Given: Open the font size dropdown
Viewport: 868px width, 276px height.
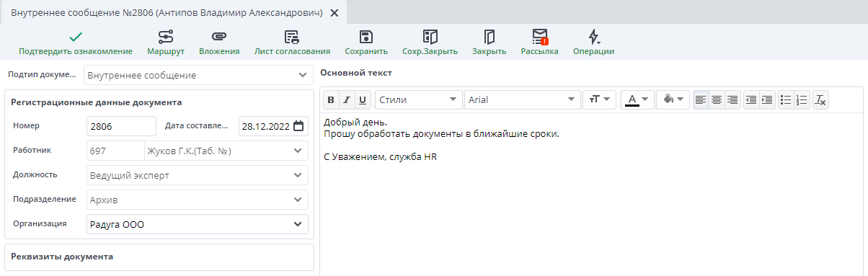Looking at the screenshot, I should coord(600,100).
